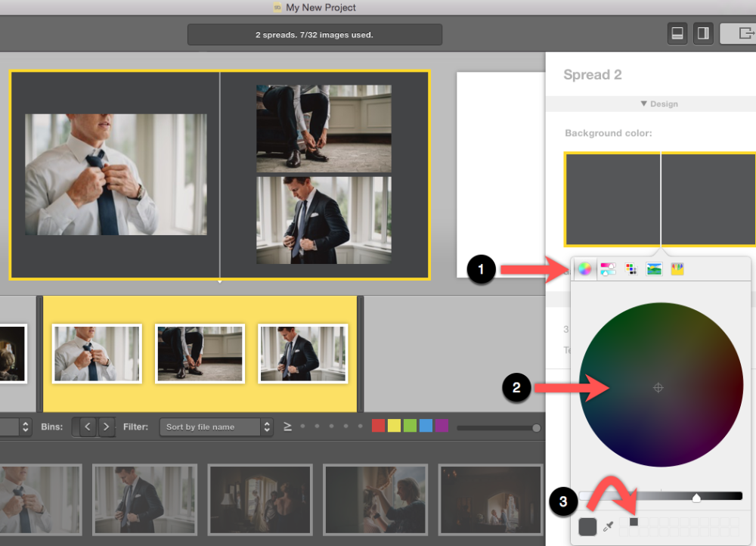Click the color wheel center crosshair
This screenshot has height=546, width=756.
658,387
